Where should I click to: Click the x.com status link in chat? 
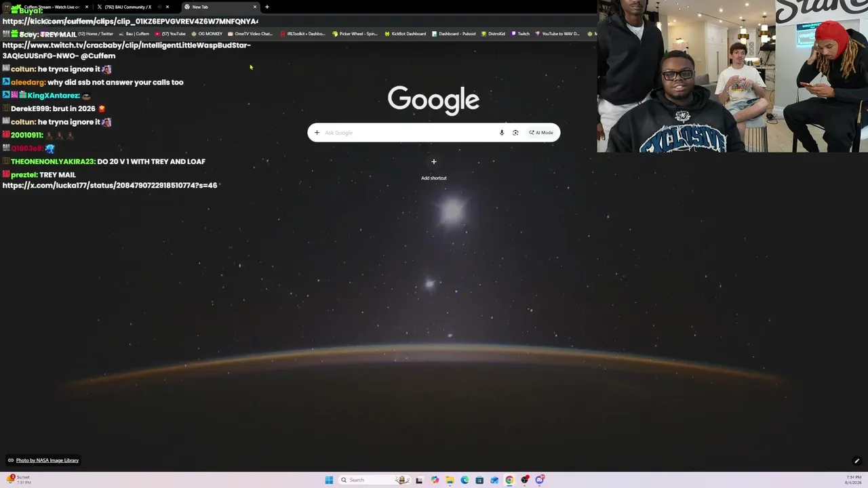110,185
